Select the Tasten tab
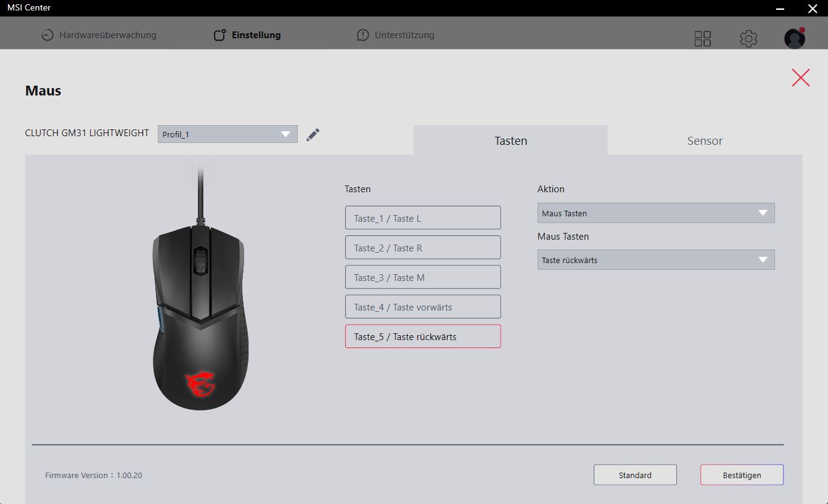Image resolution: width=828 pixels, height=504 pixels. 510,140
